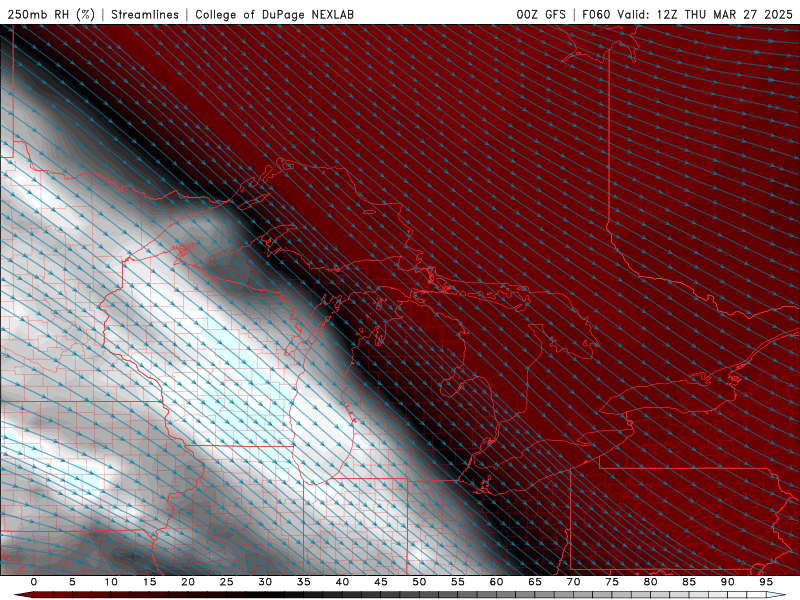Click the colorbar tick label "20"
800x600 pixels.
188,582
